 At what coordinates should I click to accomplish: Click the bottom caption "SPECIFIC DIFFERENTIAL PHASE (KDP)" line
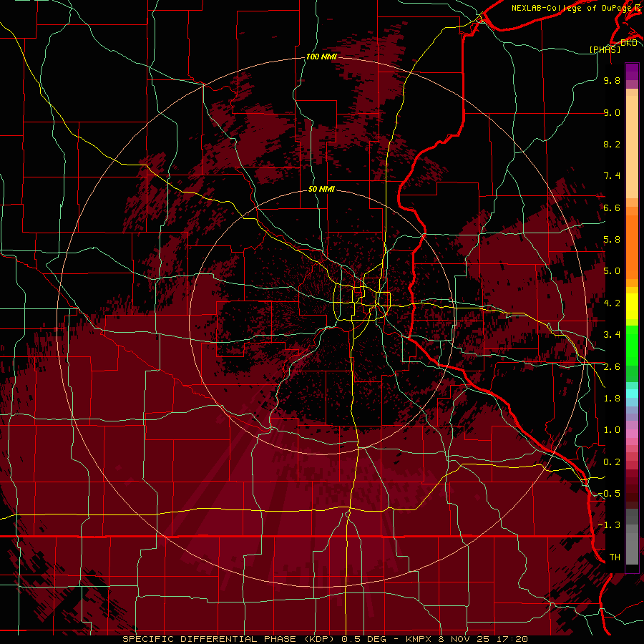tap(325, 639)
